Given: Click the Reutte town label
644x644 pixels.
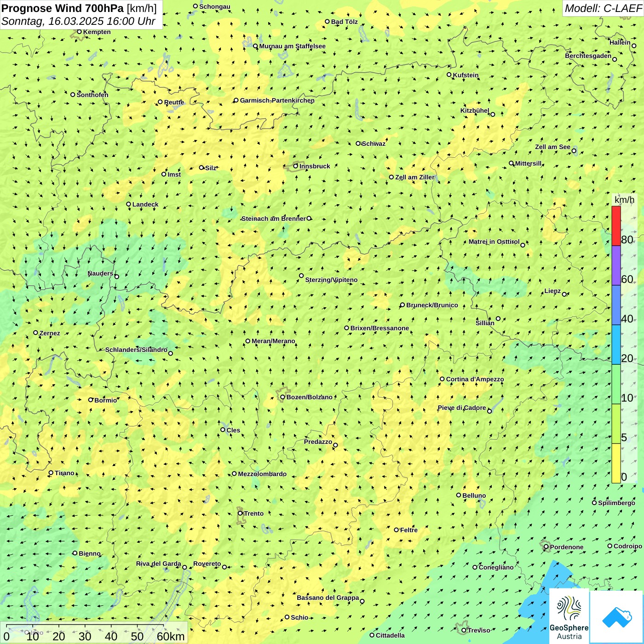Looking at the screenshot, I should point(174,102).
